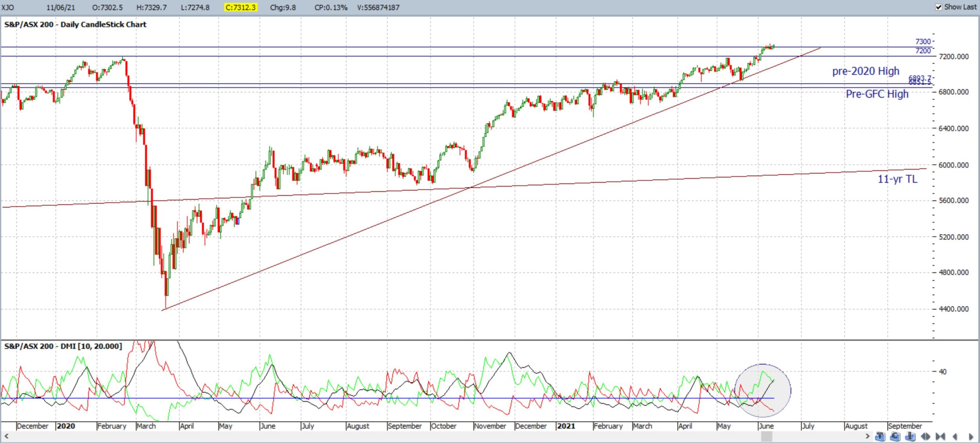Viewport: 980px width, 443px height.
Task: Click the 2021 year marker on the timeline
Action: coord(566,426)
